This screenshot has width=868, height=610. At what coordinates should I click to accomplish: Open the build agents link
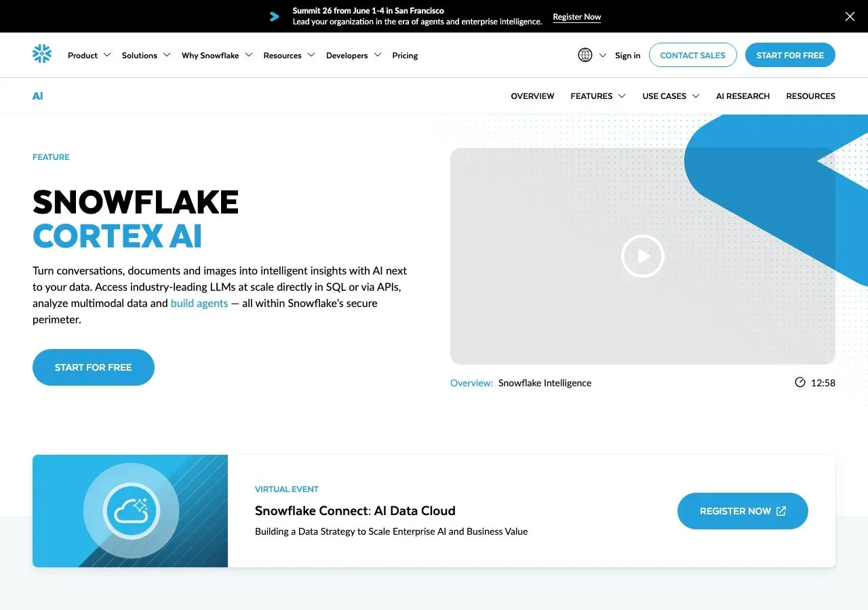coord(199,303)
